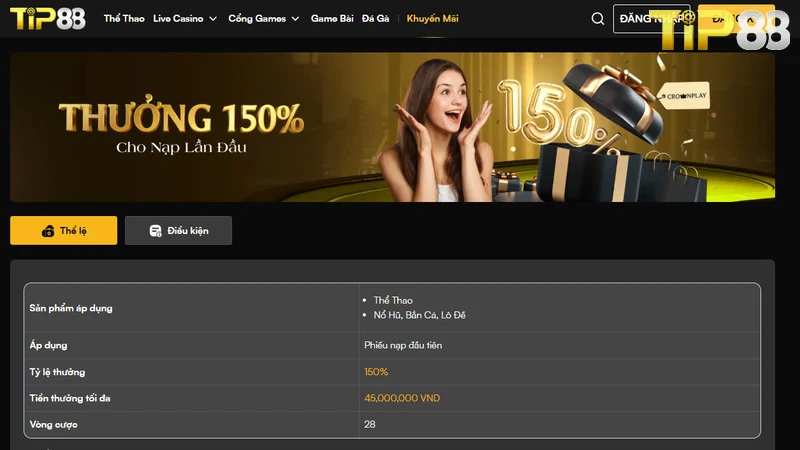The height and width of the screenshot is (450, 800).
Task: Click the 'Phiếu nạp đầu tiên' value
Action: click(x=403, y=345)
